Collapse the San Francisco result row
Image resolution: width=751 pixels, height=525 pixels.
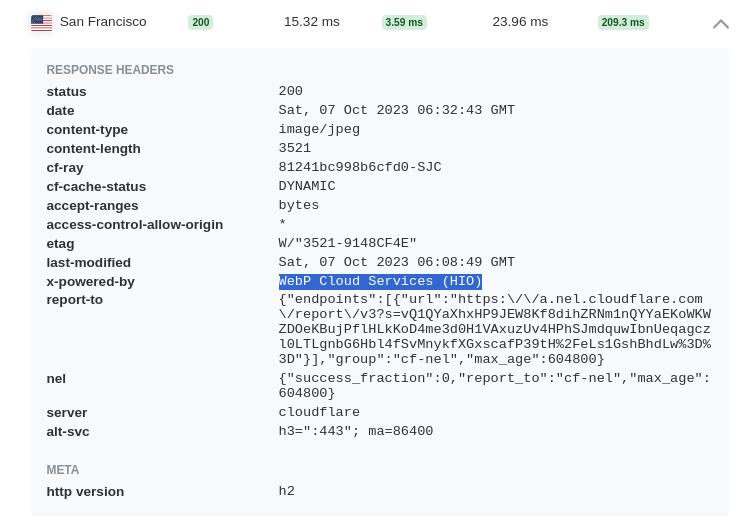point(720,24)
